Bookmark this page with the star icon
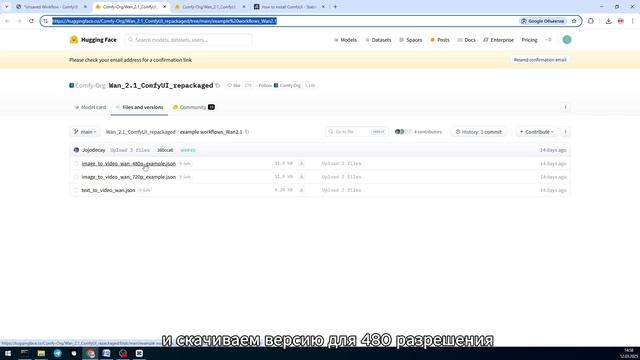Image resolution: width=640 pixels, height=360 pixels. coord(574,21)
